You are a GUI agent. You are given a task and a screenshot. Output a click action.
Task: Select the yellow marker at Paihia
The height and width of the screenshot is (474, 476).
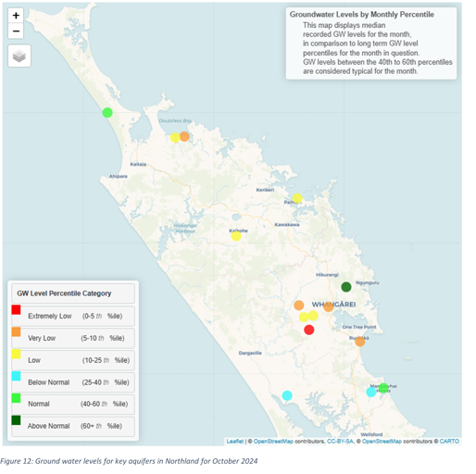coord(297,198)
